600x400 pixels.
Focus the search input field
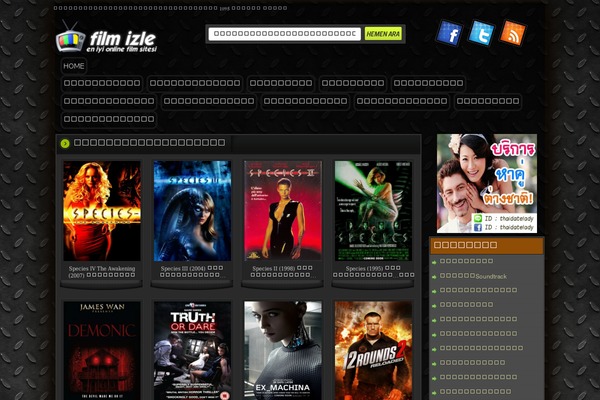click(284, 34)
